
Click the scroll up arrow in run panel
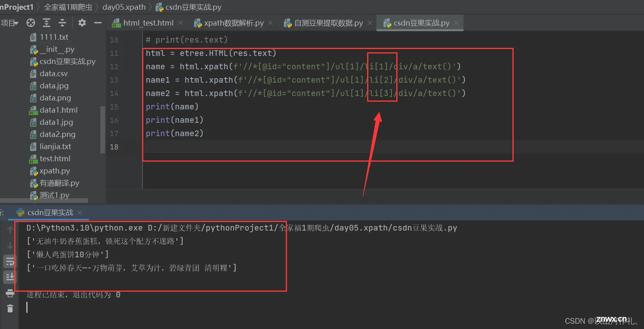(x=10, y=230)
